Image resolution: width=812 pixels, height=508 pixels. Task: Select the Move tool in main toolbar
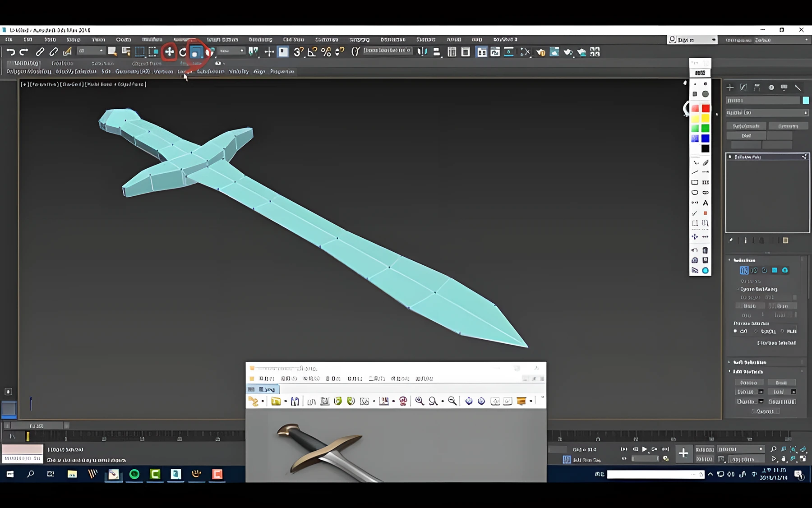[x=169, y=52]
